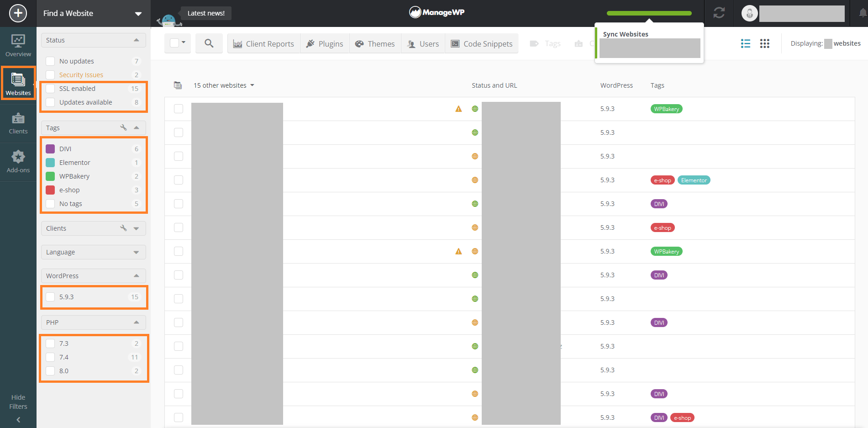Screen dimensions: 868x428
Task: Collapse the Status filter panel
Action: pyautogui.click(x=136, y=40)
